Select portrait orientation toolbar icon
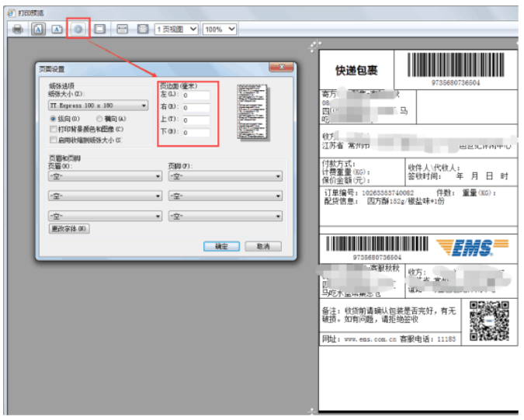This screenshot has width=524, height=420. pyautogui.click(x=38, y=29)
